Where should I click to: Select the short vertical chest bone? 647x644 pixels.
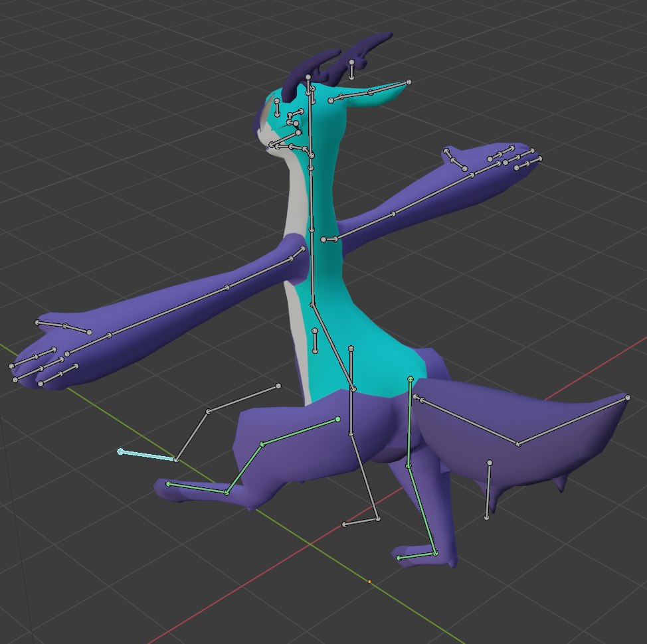tap(315, 341)
